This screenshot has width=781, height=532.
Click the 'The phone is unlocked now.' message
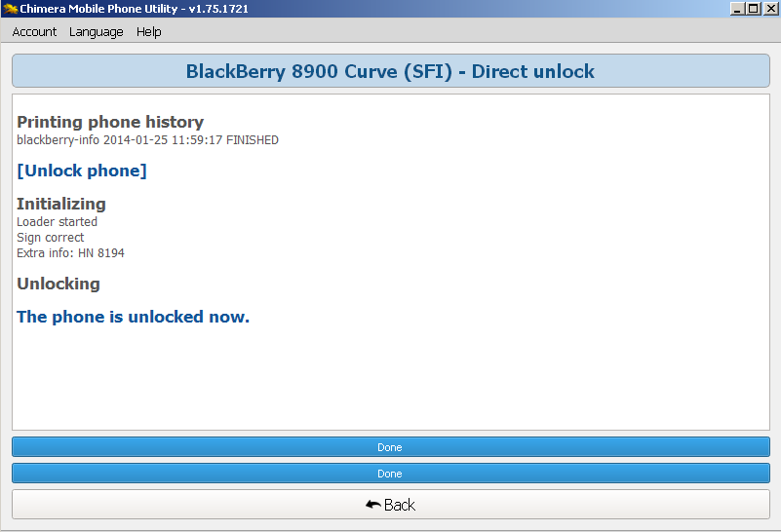tap(133, 317)
